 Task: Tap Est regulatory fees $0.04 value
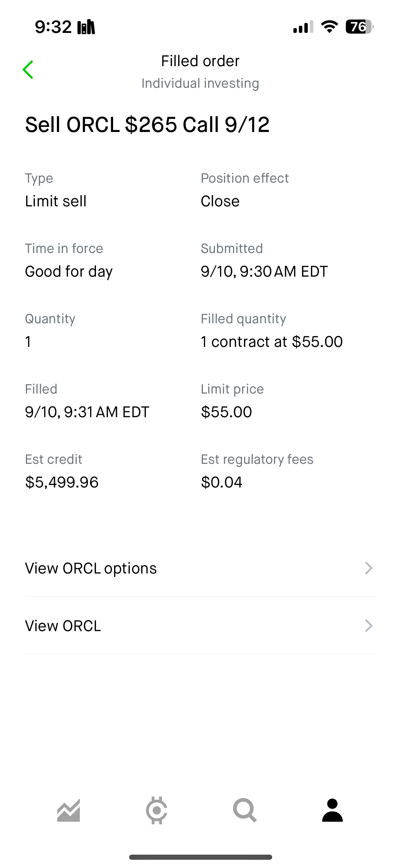221,482
